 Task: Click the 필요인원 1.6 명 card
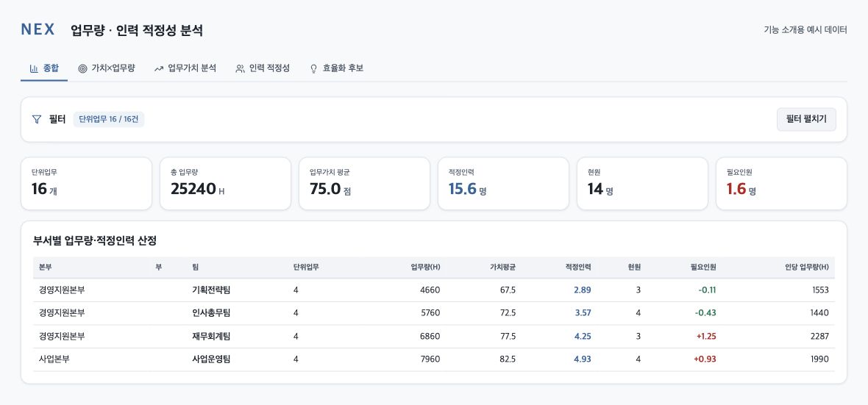click(781, 184)
